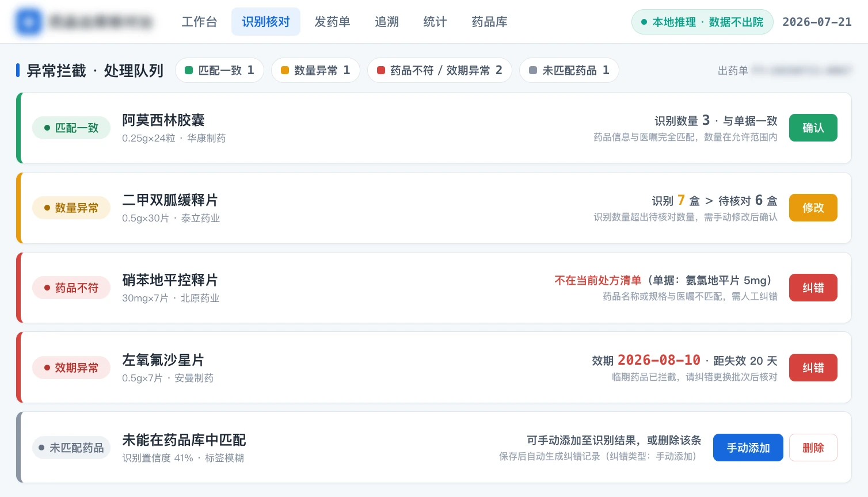The image size is (868, 497).
Task: Click the 本地推理·数据不出院 status badge
Action: point(702,22)
